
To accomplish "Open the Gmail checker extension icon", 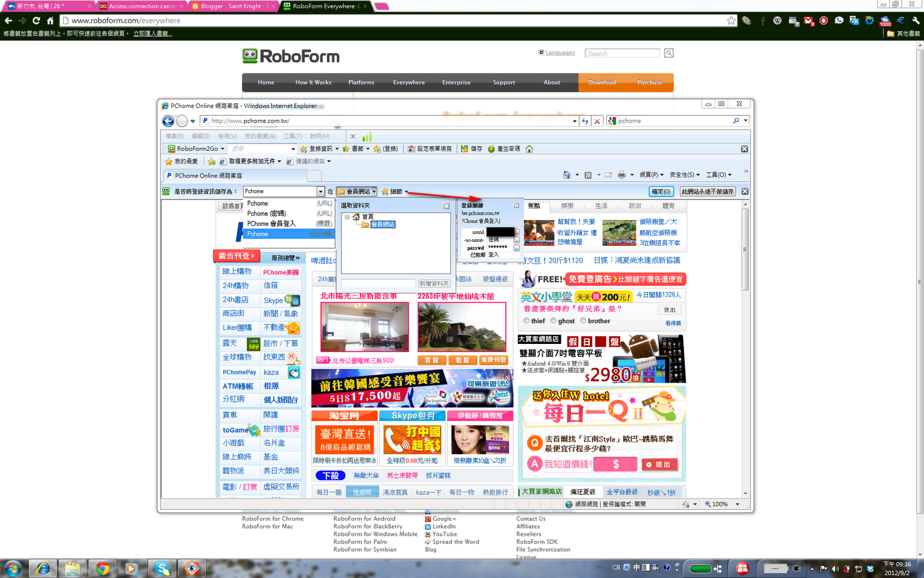I will (x=808, y=21).
